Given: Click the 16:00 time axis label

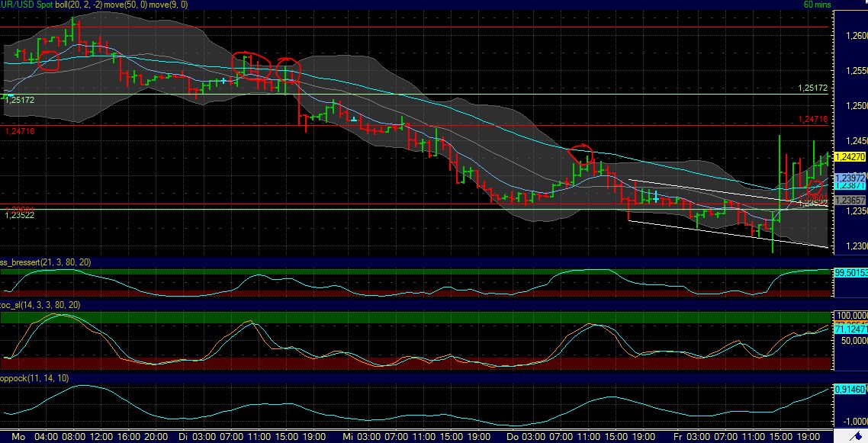Looking at the screenshot, I should point(129,437).
